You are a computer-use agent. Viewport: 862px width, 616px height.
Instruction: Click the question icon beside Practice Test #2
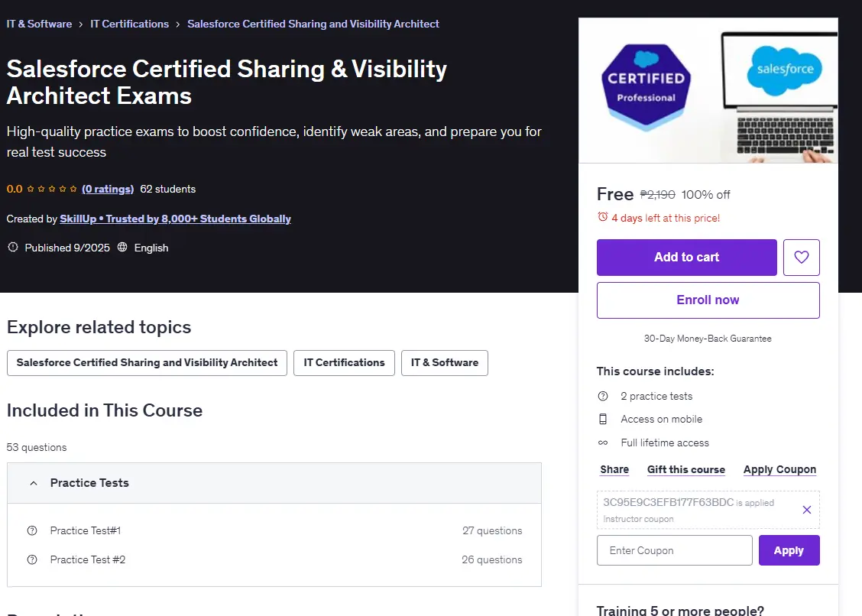click(32, 560)
